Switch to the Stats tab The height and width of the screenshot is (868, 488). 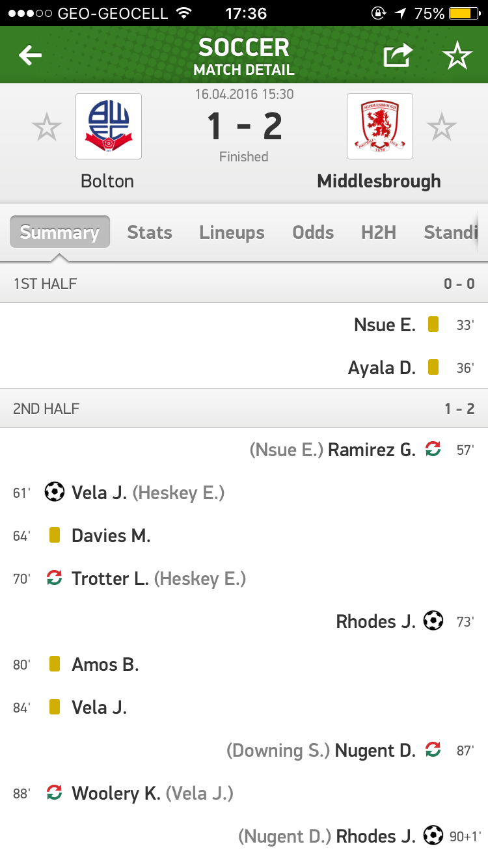click(x=150, y=232)
